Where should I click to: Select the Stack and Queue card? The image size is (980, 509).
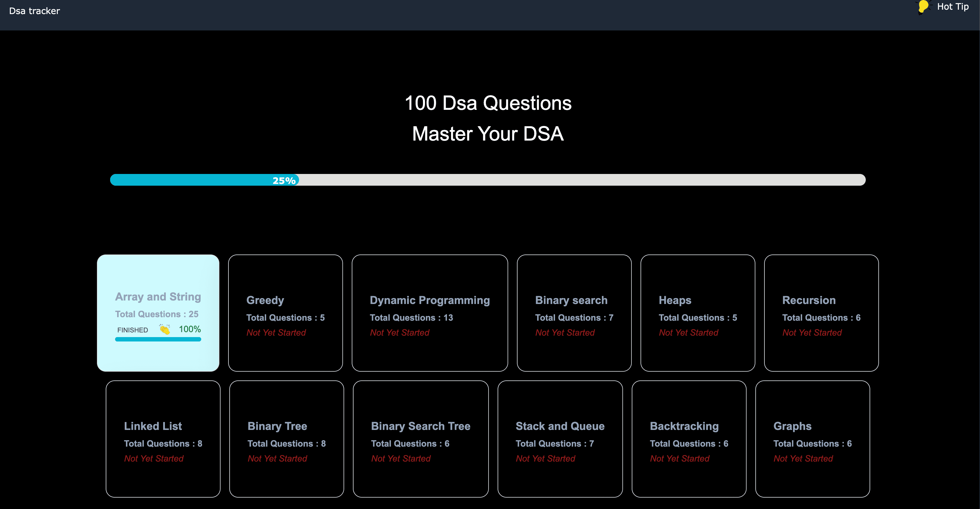560,439
